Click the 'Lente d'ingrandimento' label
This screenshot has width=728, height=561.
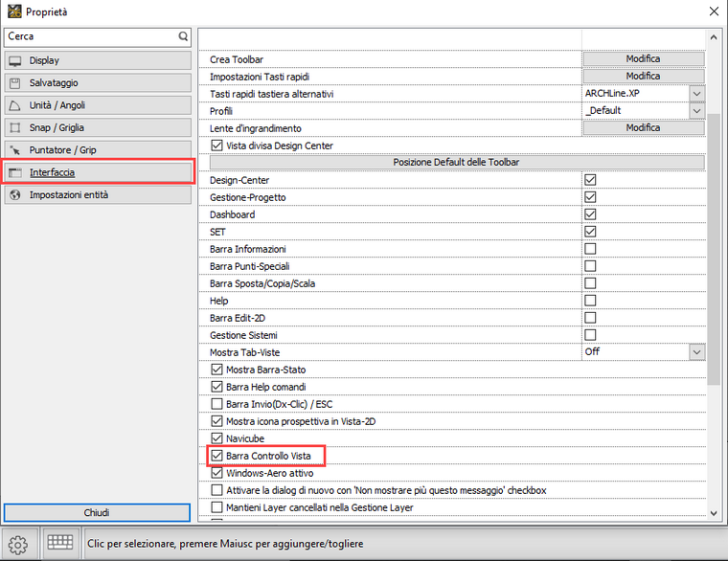click(256, 128)
